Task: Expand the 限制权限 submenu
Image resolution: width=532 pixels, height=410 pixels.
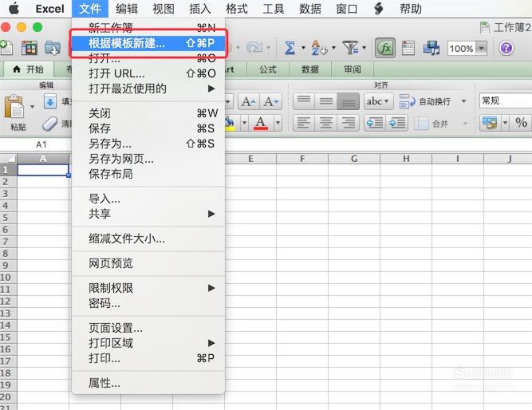Action: (x=148, y=288)
